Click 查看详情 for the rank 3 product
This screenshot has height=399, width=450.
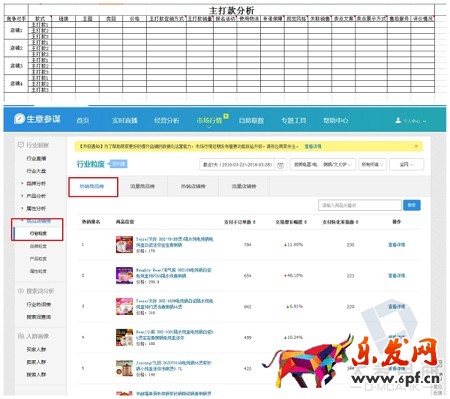396,306
